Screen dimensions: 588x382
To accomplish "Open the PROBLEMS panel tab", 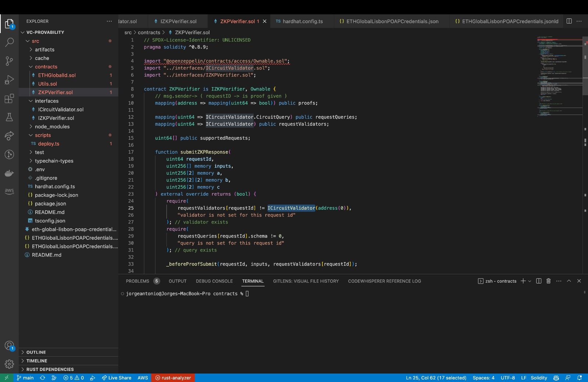I will click(x=142, y=281).
